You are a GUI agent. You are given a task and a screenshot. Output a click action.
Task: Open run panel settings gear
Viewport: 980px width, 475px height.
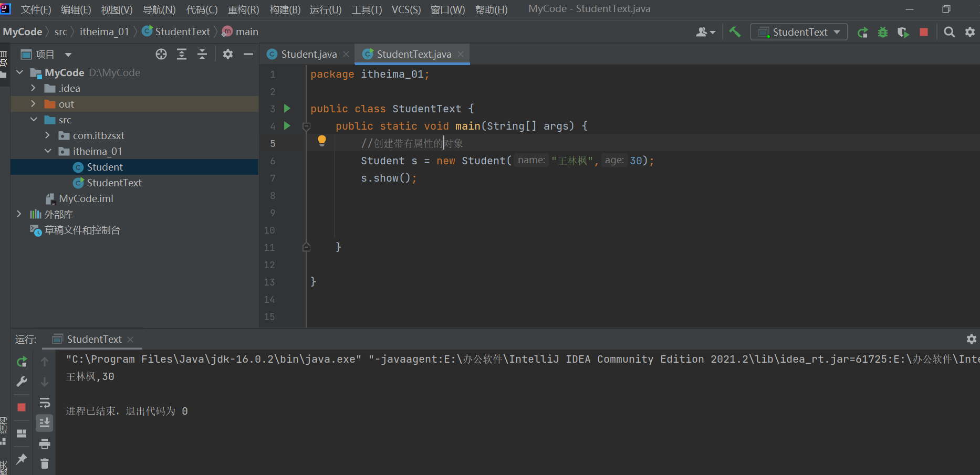coord(971,339)
